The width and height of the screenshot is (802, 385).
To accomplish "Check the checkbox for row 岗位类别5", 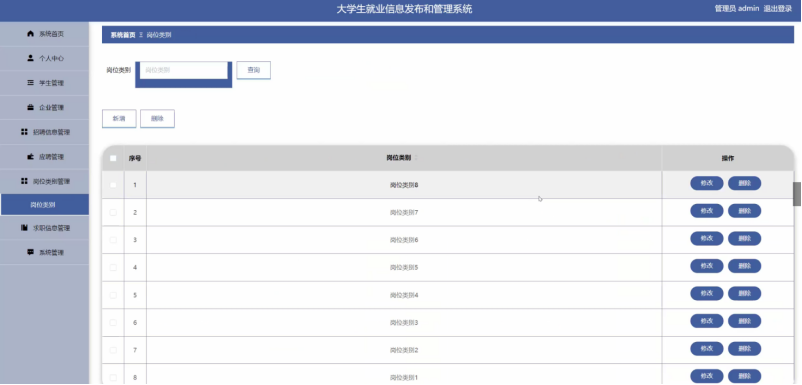I will pyautogui.click(x=113, y=267).
